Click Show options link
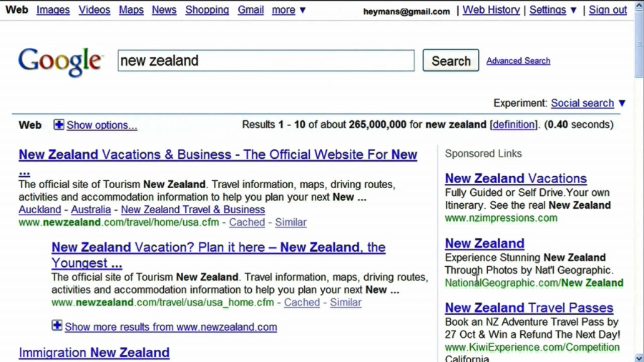Viewport: 644px width, 362px height. point(102,125)
